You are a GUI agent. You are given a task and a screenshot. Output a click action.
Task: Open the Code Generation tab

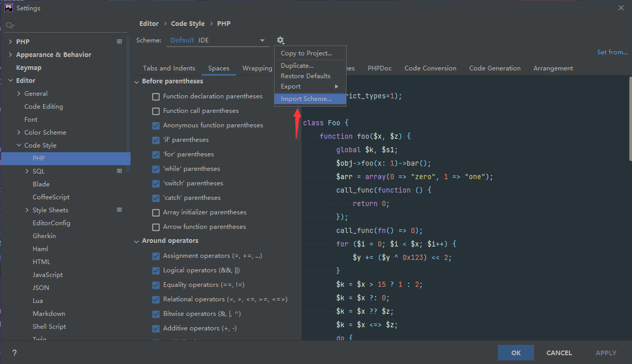pyautogui.click(x=495, y=68)
